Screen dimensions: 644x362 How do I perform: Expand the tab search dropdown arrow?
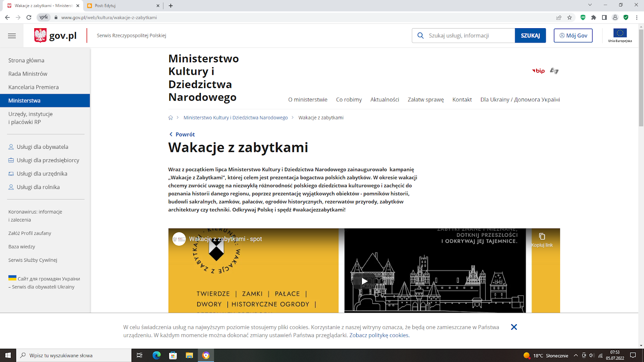(x=590, y=5)
